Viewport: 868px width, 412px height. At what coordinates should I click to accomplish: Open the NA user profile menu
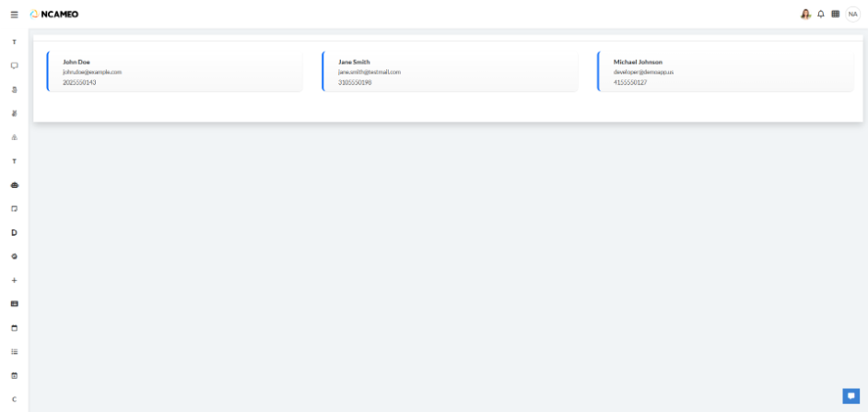852,14
